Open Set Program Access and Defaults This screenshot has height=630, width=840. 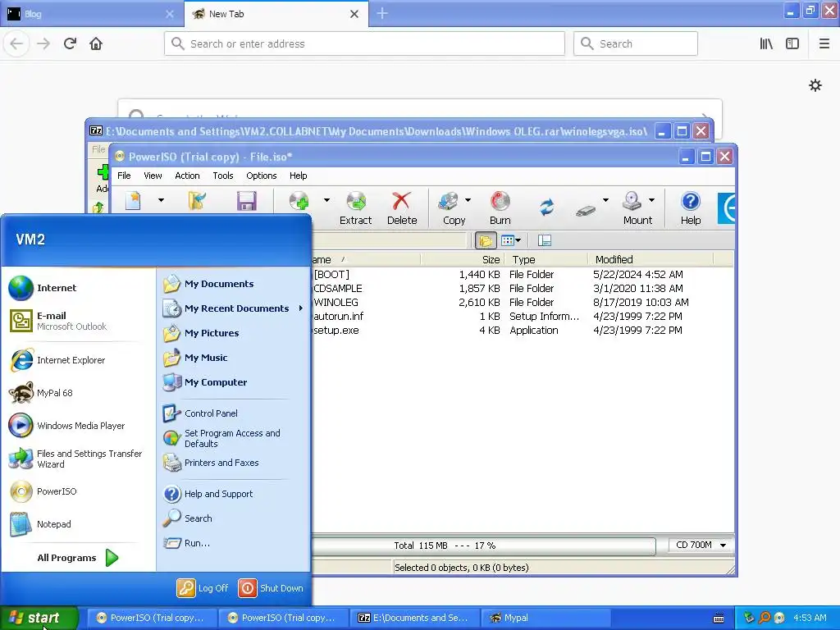pyautogui.click(x=234, y=438)
